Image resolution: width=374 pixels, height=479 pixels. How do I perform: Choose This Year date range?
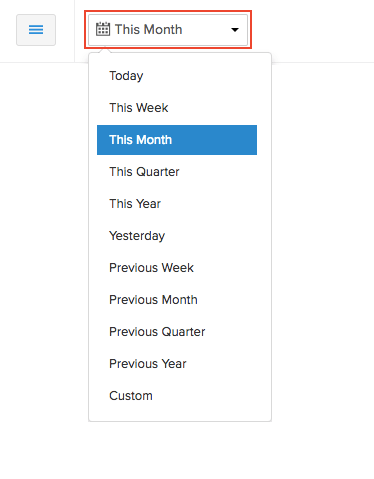pos(177,204)
